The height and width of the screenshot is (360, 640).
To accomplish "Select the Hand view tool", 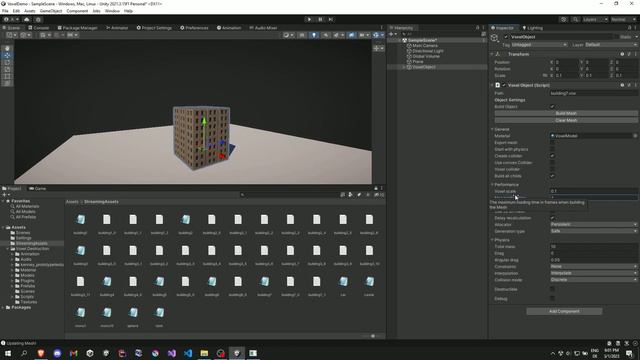I will (7, 49).
